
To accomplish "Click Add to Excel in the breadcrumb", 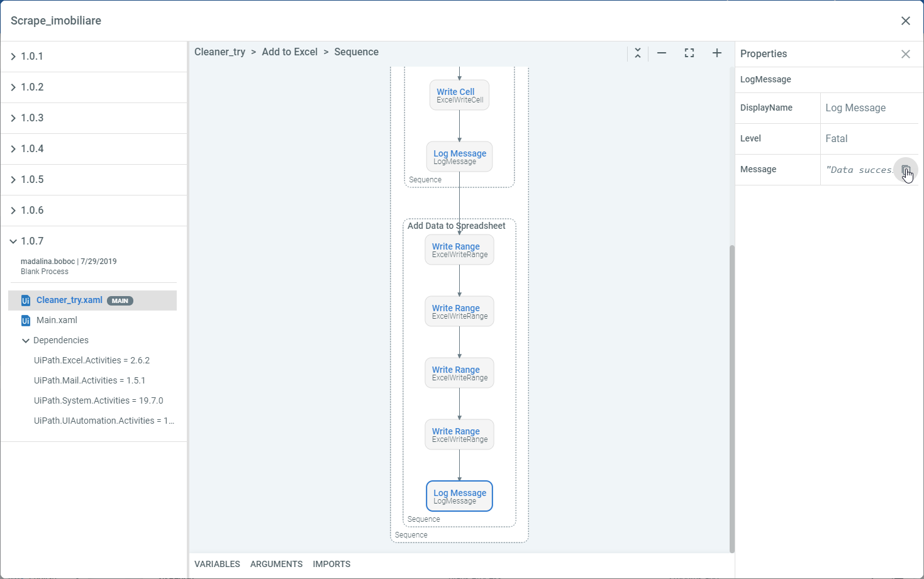I will click(289, 52).
